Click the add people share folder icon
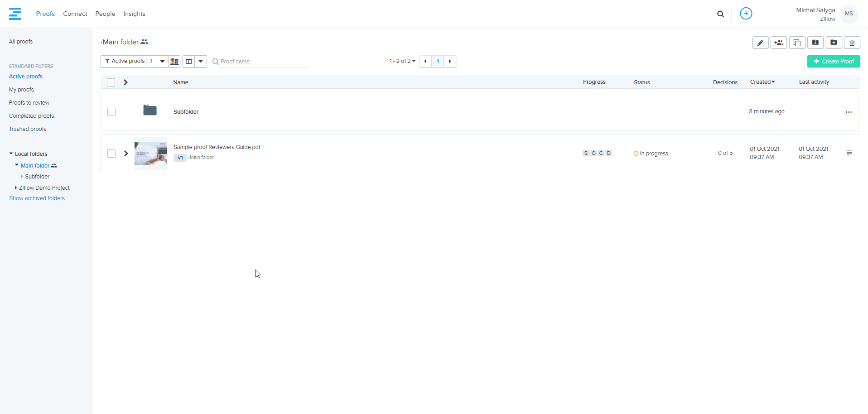This screenshot has height=414, width=868. pyautogui.click(x=778, y=43)
